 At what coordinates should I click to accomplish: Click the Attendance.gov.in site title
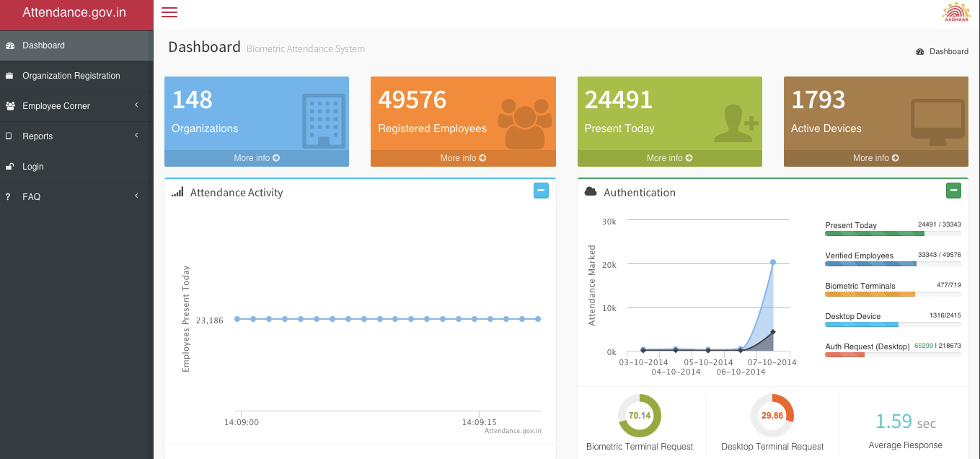(x=74, y=13)
